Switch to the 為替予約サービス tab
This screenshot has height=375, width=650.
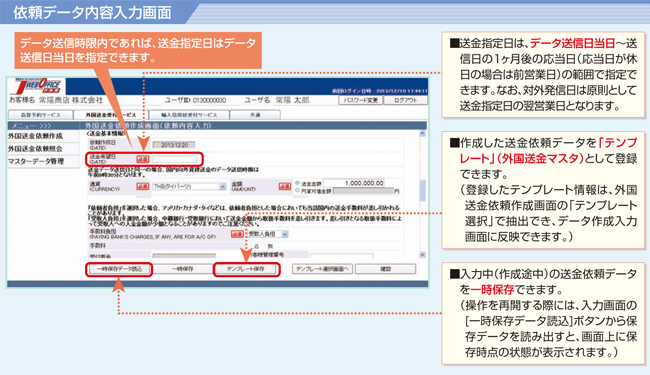coord(41,115)
